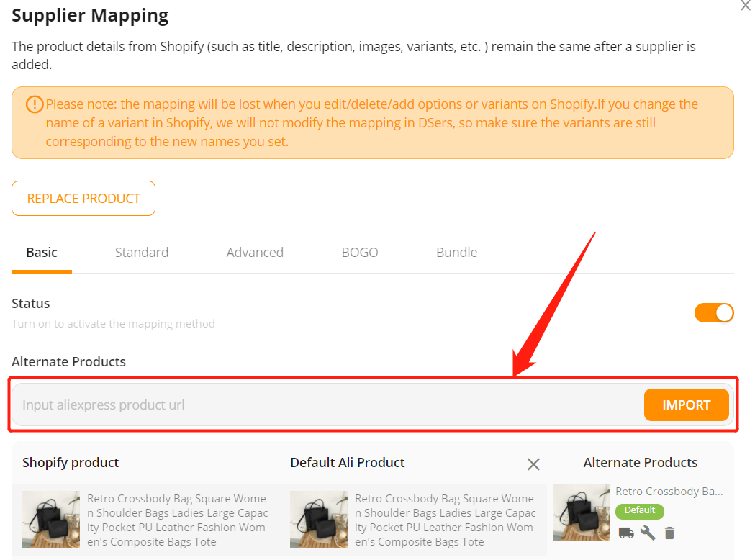Open the wrench mapping settings icon
The image size is (755, 560).
tap(648, 533)
